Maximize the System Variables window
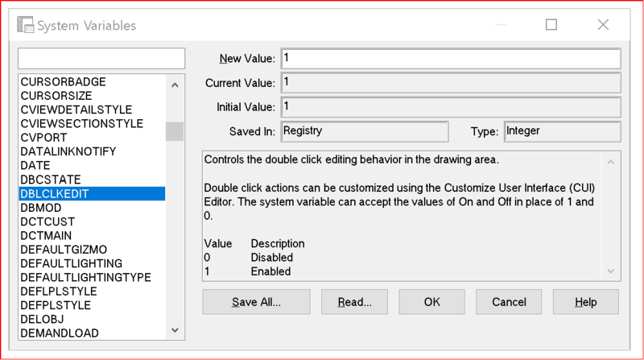644x360 pixels. [x=551, y=25]
